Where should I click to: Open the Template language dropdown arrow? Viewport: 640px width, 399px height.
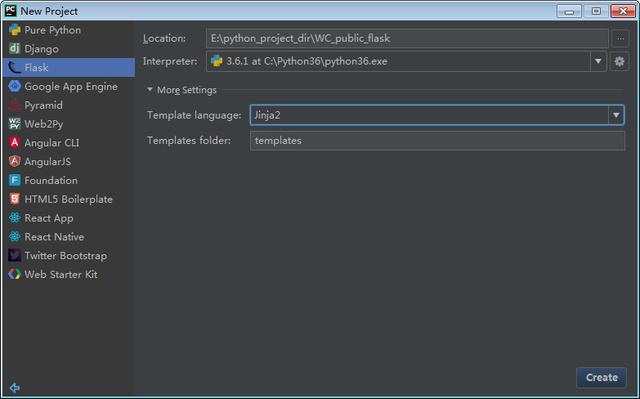[x=616, y=115]
